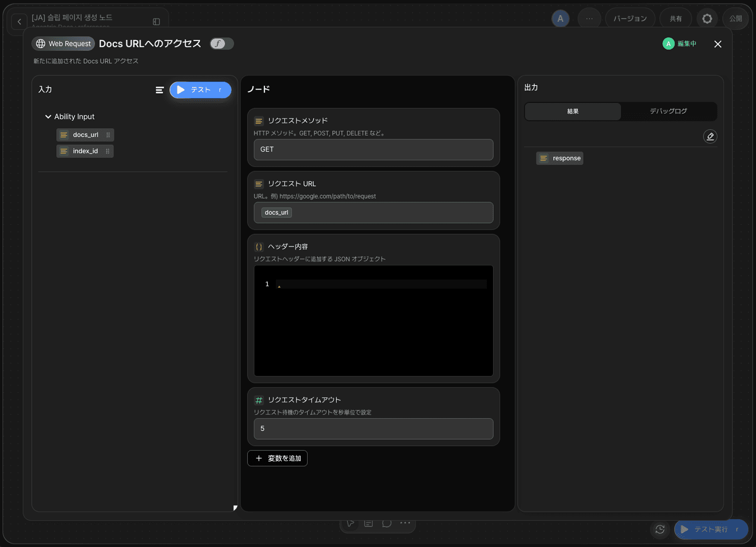This screenshot has height=547, width=756.
Task: Click the docs_url chip in リクエスト URL field
Action: click(x=277, y=212)
